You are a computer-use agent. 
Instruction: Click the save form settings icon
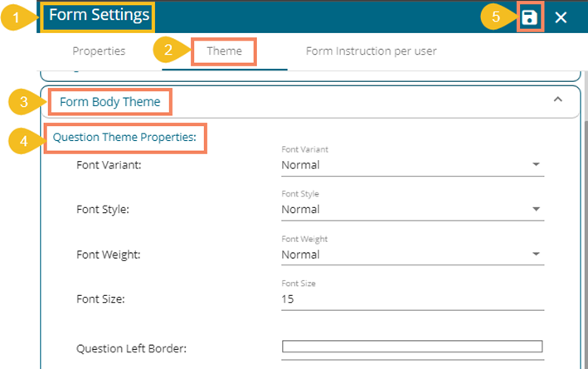(x=530, y=17)
